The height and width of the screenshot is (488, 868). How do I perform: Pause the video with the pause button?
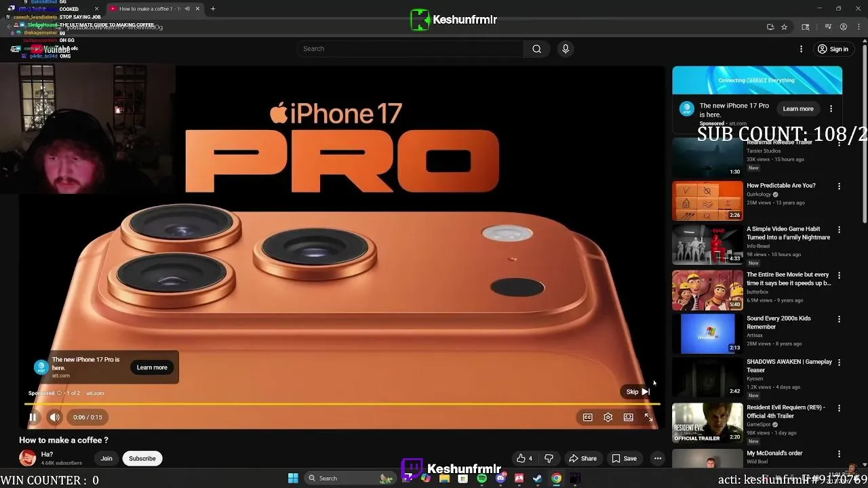[33, 418]
